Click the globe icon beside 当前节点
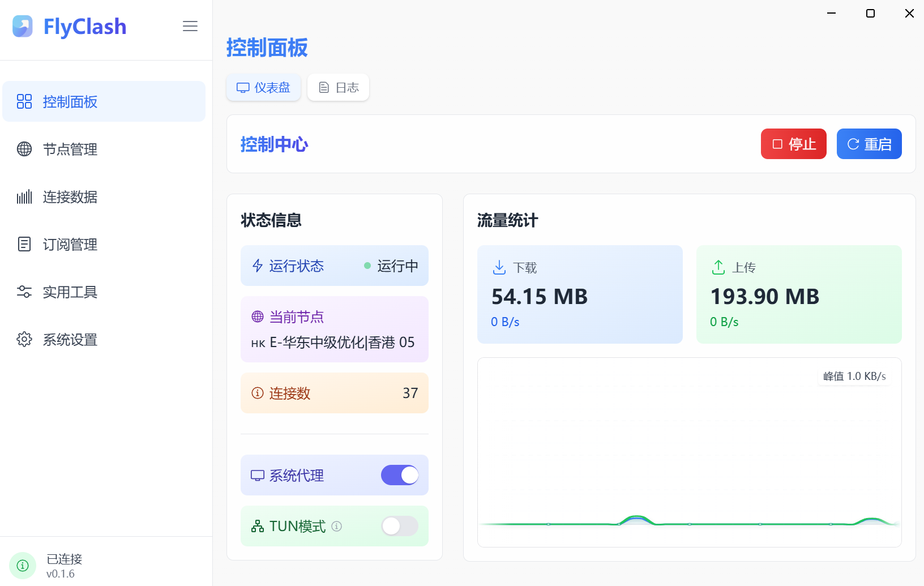Screen dimensions: 924x586 [258, 316]
